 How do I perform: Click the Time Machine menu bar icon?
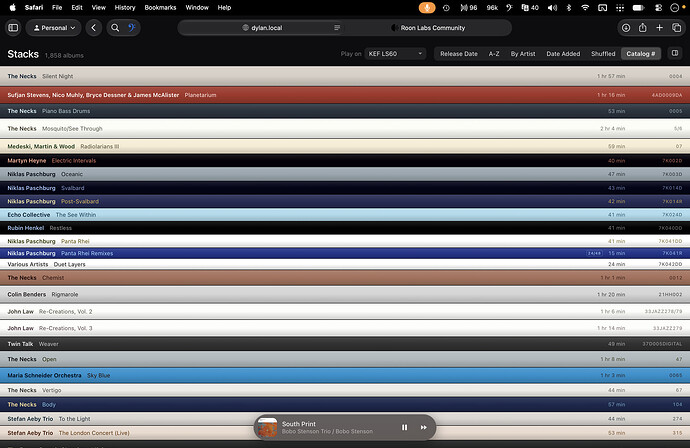446,7
